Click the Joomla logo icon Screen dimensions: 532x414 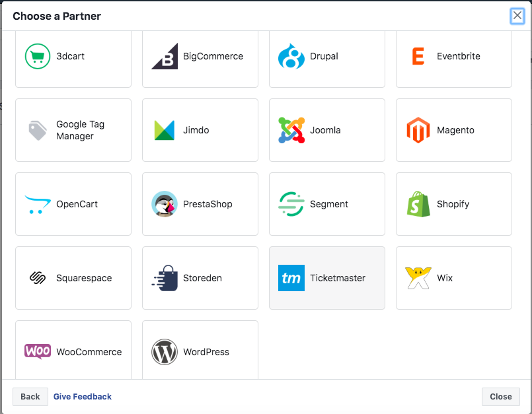tap(291, 130)
